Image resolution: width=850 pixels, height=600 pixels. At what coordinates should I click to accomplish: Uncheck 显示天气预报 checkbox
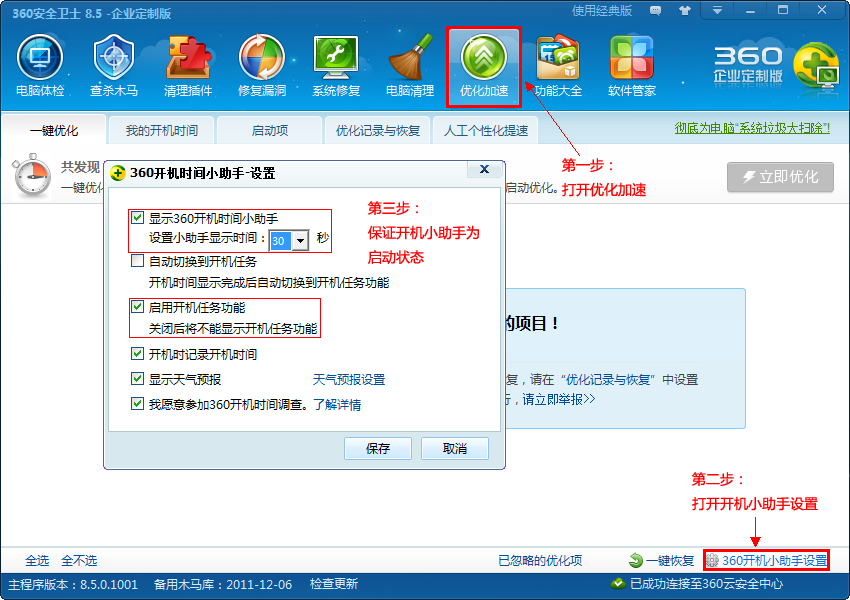(138, 378)
